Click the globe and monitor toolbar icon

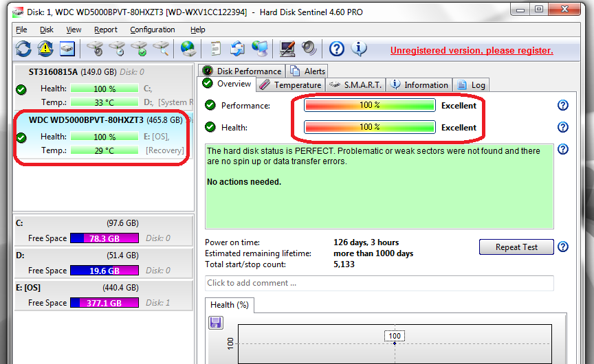point(260,49)
